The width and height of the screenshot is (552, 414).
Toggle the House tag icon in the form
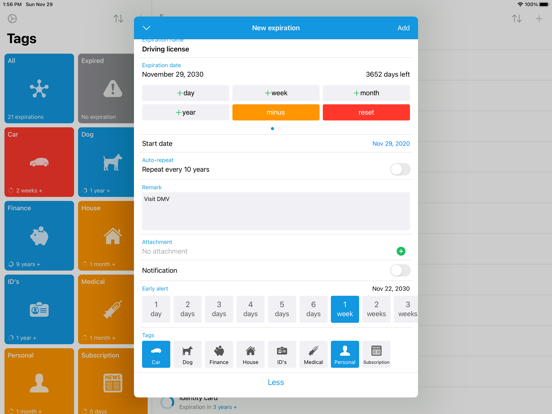pos(250,354)
